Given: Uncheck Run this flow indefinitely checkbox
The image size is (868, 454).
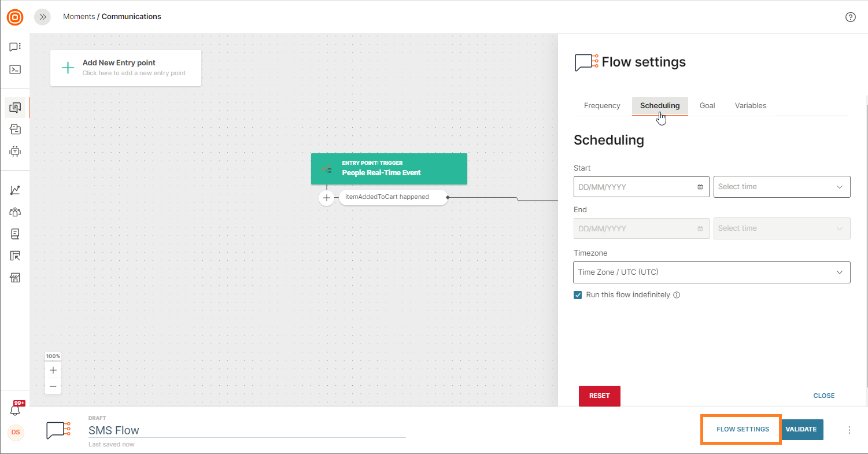Looking at the screenshot, I should pyautogui.click(x=578, y=295).
